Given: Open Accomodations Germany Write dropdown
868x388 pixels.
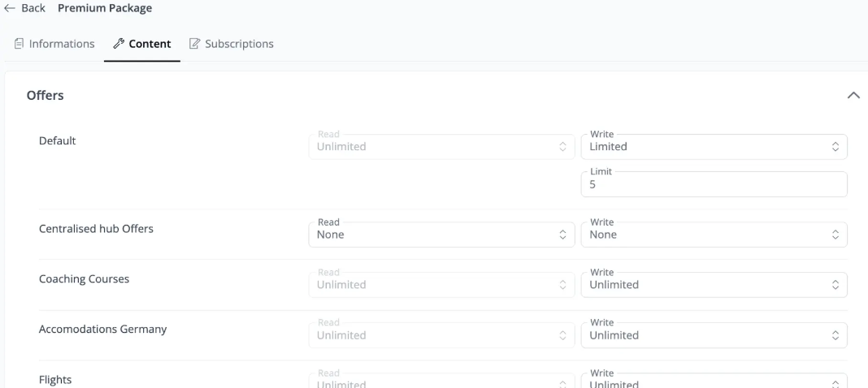Looking at the screenshot, I should (714, 335).
